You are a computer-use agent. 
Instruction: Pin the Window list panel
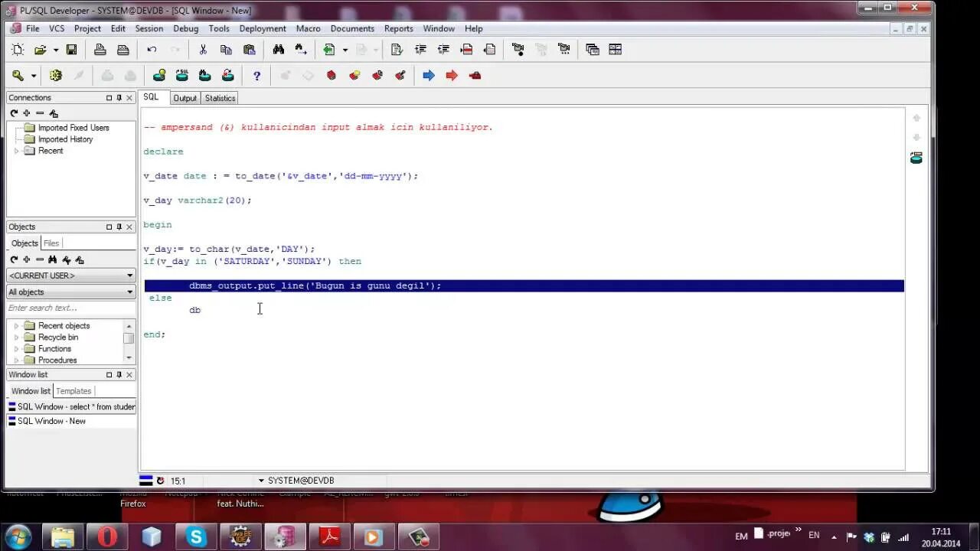pyautogui.click(x=119, y=375)
